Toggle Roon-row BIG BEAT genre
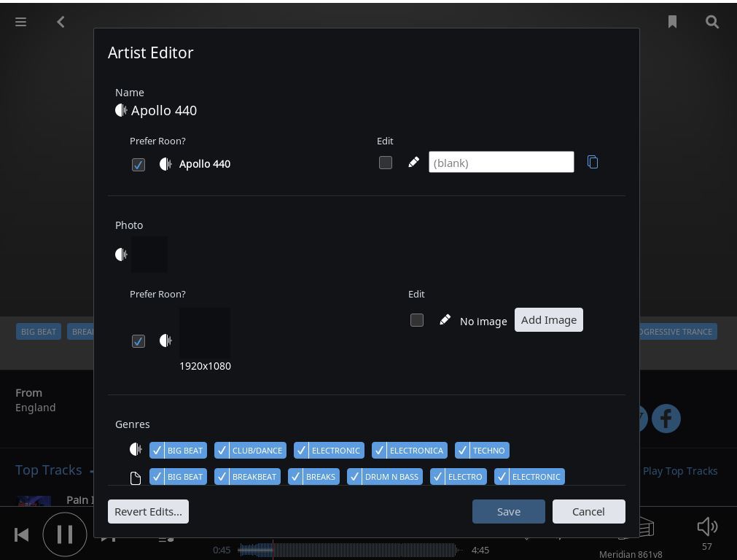 pos(178,450)
